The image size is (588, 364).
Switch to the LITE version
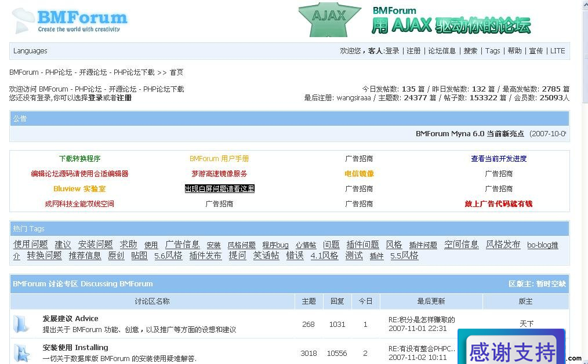558,51
